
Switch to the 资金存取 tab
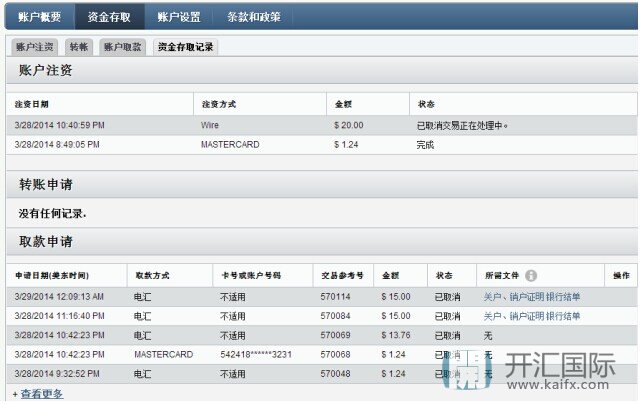pos(109,16)
